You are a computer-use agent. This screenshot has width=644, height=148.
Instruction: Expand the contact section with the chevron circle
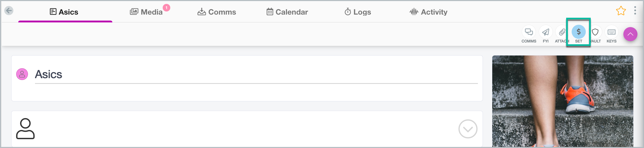point(468,129)
